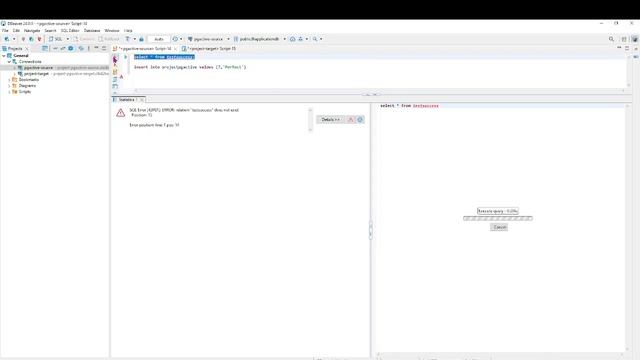Screen dimensions: 640x360
Task: Click the transaction mode toolbar icon
Action: [127, 39]
